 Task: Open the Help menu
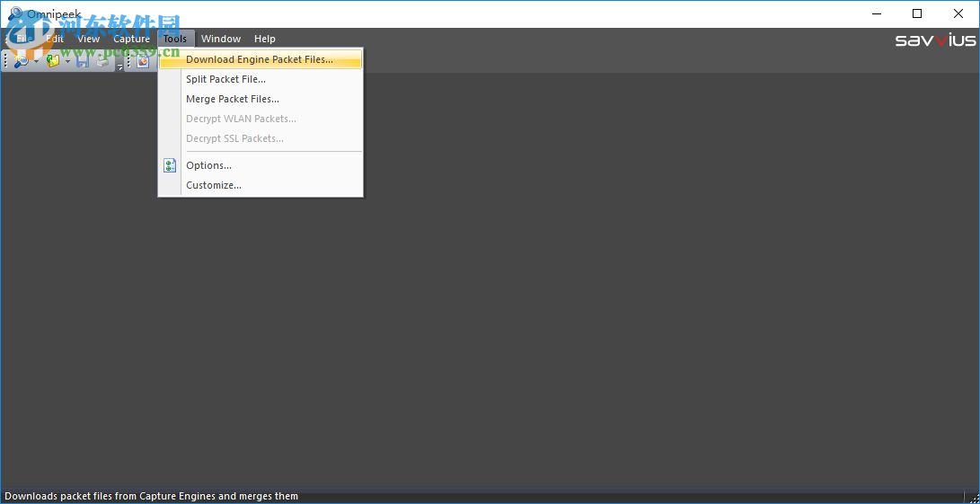click(264, 39)
